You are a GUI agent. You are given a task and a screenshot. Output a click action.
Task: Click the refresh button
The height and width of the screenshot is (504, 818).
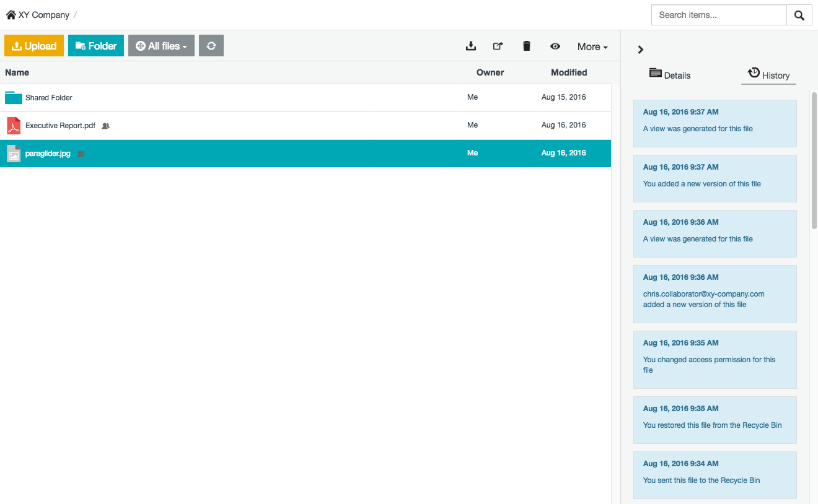coord(211,46)
